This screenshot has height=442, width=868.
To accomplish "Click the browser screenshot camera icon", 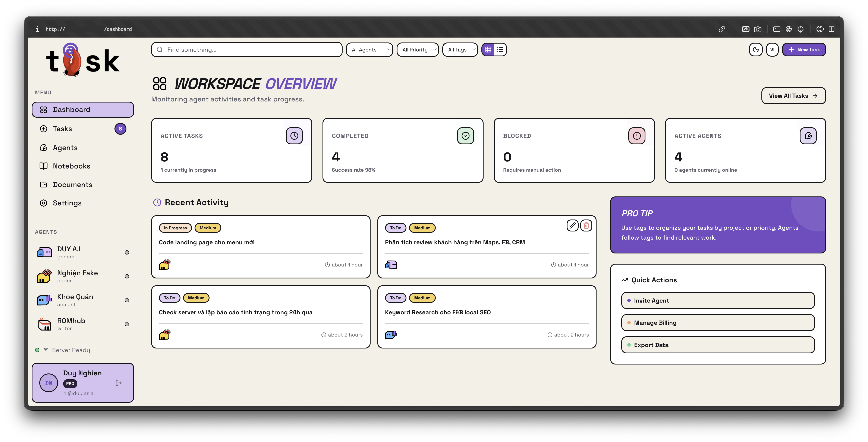I will pyautogui.click(x=758, y=29).
